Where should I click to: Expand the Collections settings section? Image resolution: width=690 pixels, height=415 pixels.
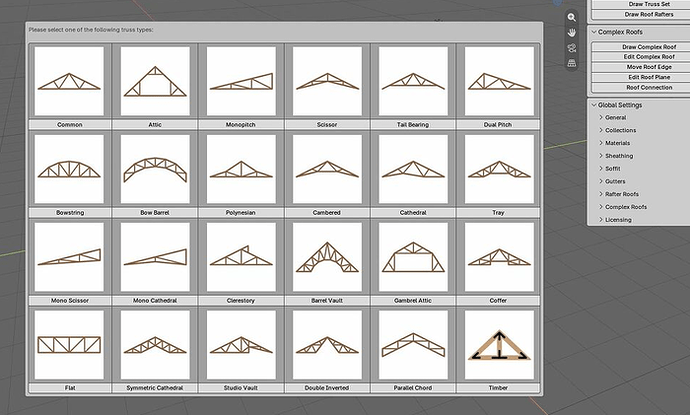coord(601,130)
